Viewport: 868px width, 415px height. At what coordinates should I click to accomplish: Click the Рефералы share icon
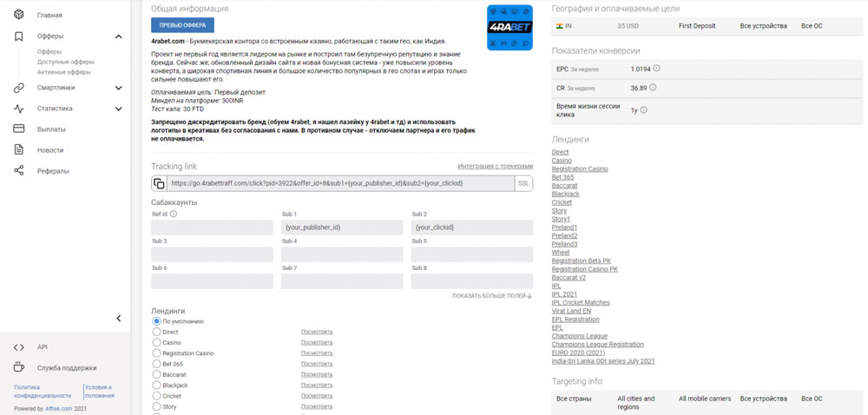19,170
